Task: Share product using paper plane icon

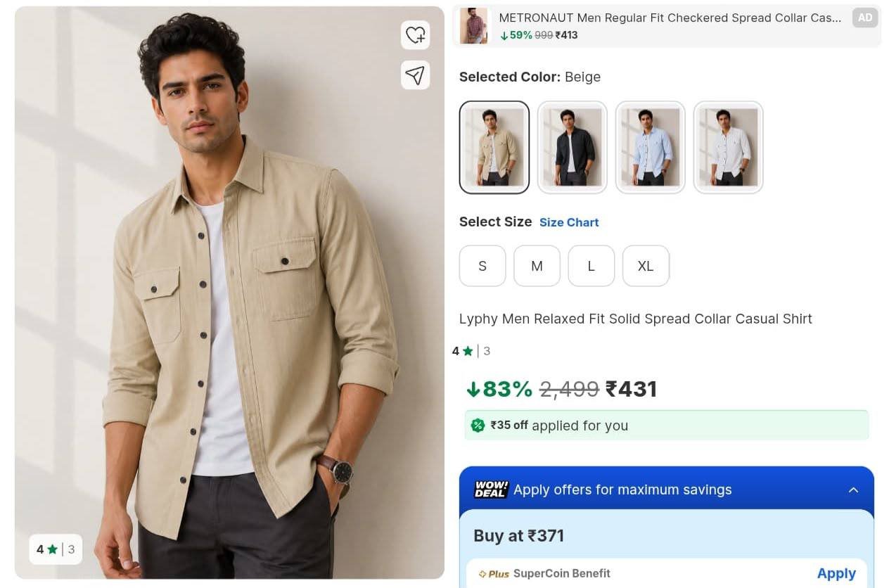Action: (x=416, y=75)
